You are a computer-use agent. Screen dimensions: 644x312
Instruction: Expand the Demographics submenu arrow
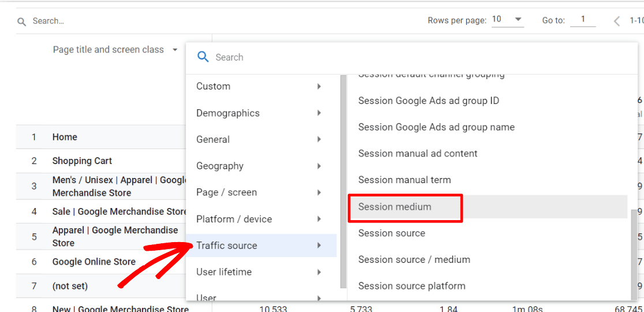319,113
